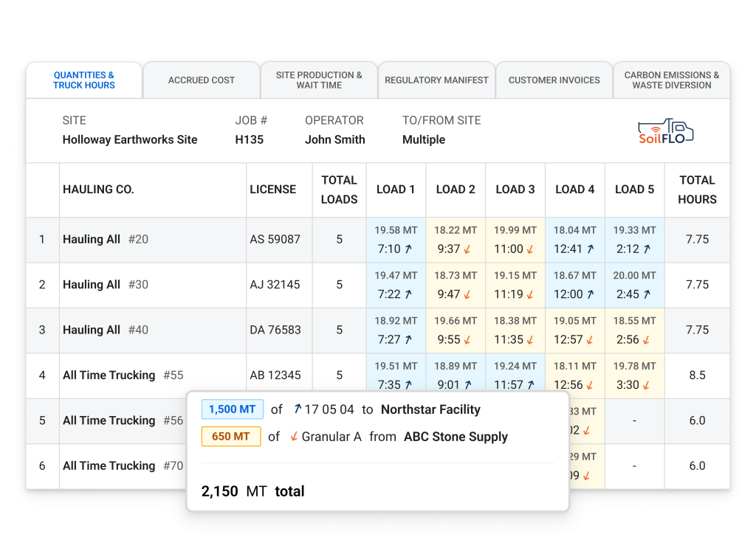Click the outbound arrow beside 2:12

(x=647, y=249)
